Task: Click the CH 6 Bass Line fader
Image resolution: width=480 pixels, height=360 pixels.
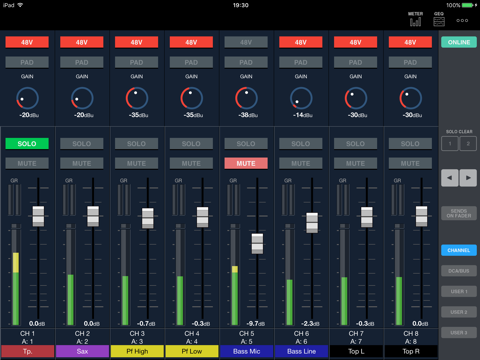Action: pos(312,223)
